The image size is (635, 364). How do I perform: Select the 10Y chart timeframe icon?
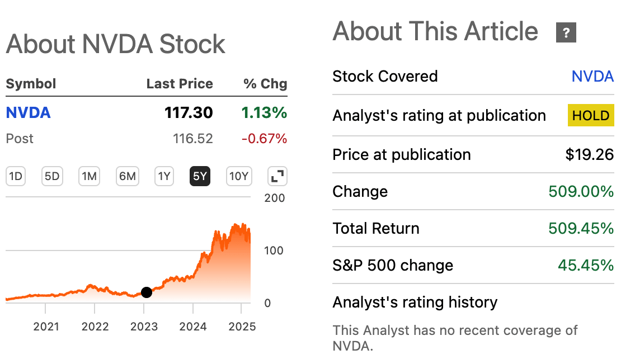pos(239,176)
